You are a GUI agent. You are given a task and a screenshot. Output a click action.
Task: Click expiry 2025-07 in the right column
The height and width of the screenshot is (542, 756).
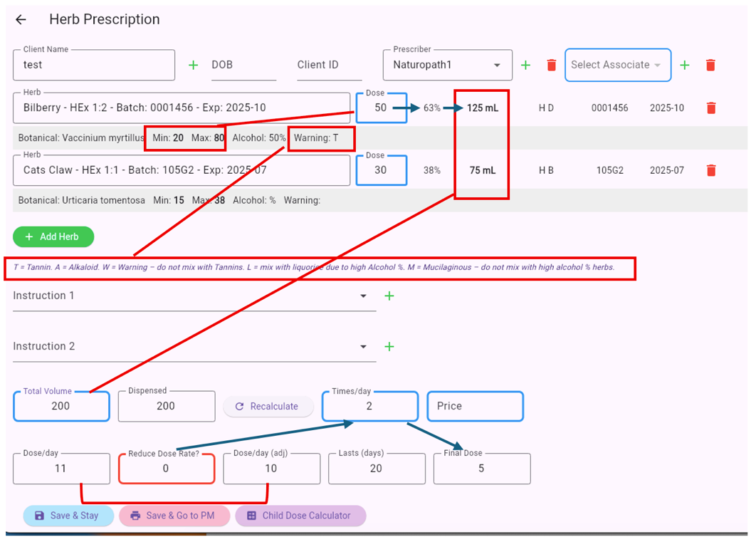pos(666,170)
